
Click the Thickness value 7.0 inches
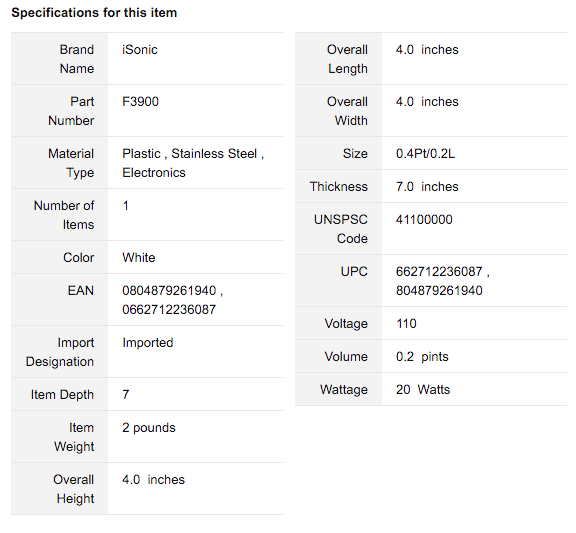427,187
